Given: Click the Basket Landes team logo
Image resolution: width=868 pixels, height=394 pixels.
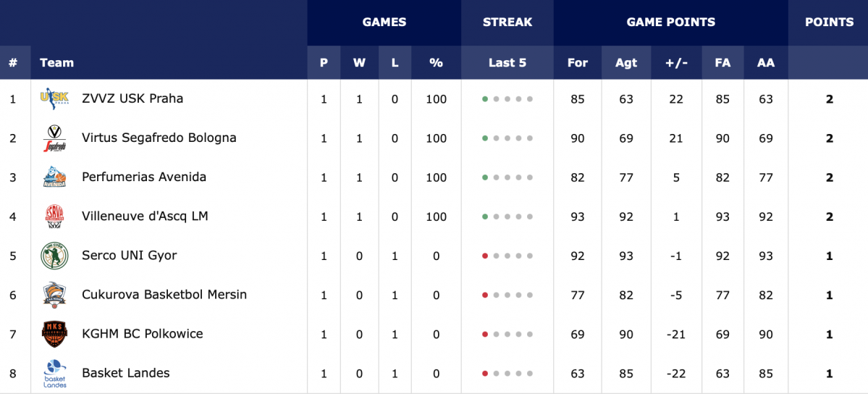Looking at the screenshot, I should tap(55, 374).
